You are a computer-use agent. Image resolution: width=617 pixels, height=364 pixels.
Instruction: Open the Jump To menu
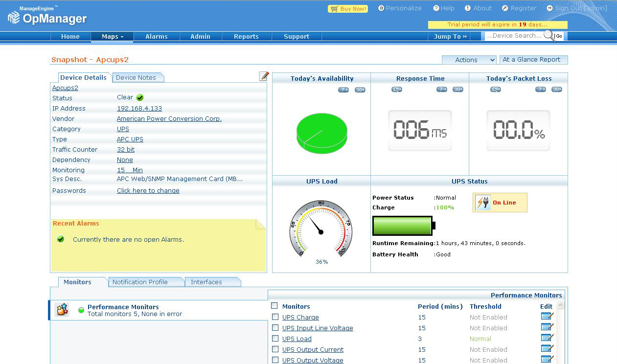pyautogui.click(x=450, y=36)
